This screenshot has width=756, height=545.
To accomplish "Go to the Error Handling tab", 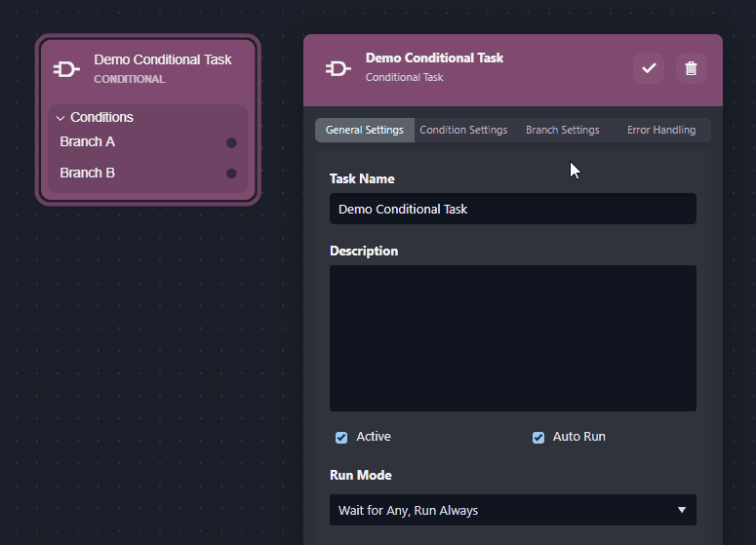I will (x=661, y=130).
